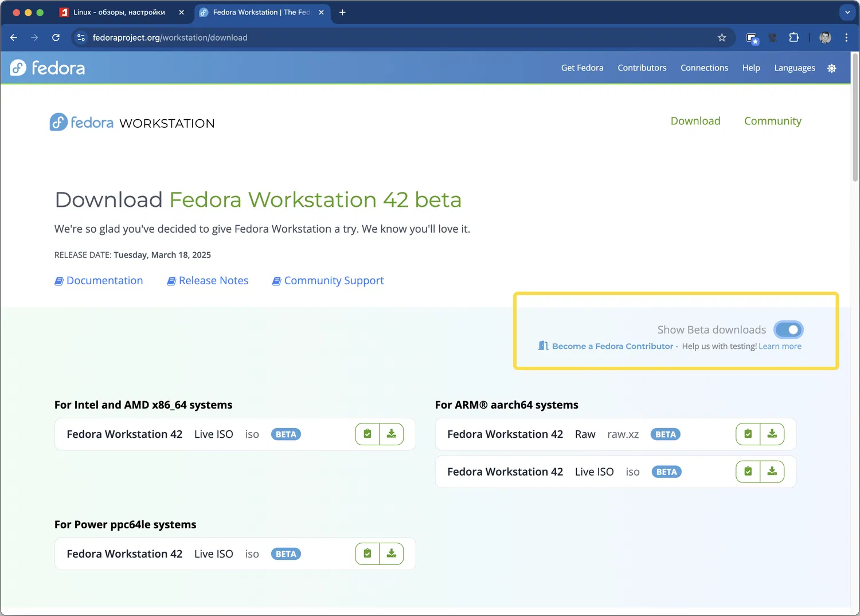The image size is (860, 616).
Task: Download the aarch64 Live ISO image
Action: click(x=772, y=472)
